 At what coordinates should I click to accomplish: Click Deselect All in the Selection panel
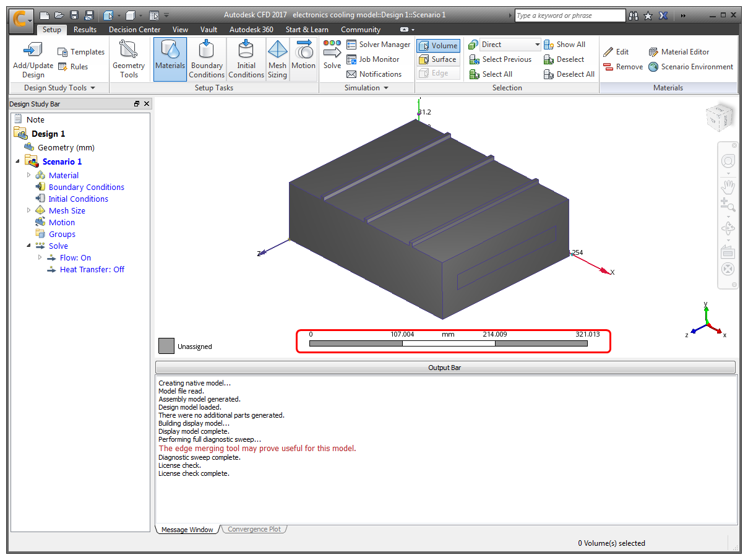(x=569, y=74)
